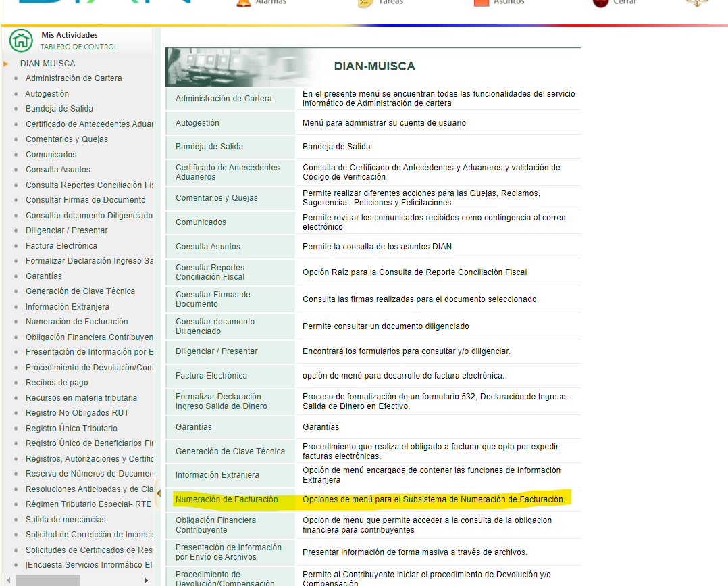
Task: Open Formalizar Declaración Ingreso Salida de Dinero
Action: point(221,401)
